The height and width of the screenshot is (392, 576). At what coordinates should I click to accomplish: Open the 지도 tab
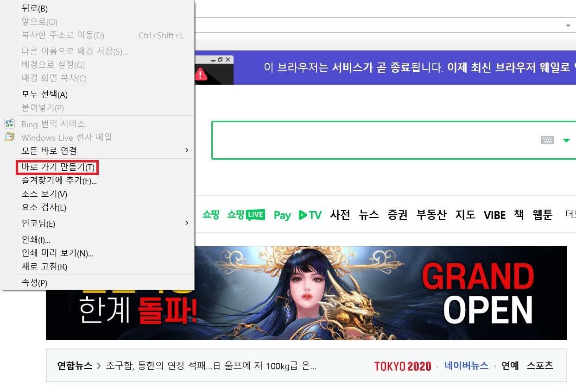pyautogui.click(x=465, y=215)
